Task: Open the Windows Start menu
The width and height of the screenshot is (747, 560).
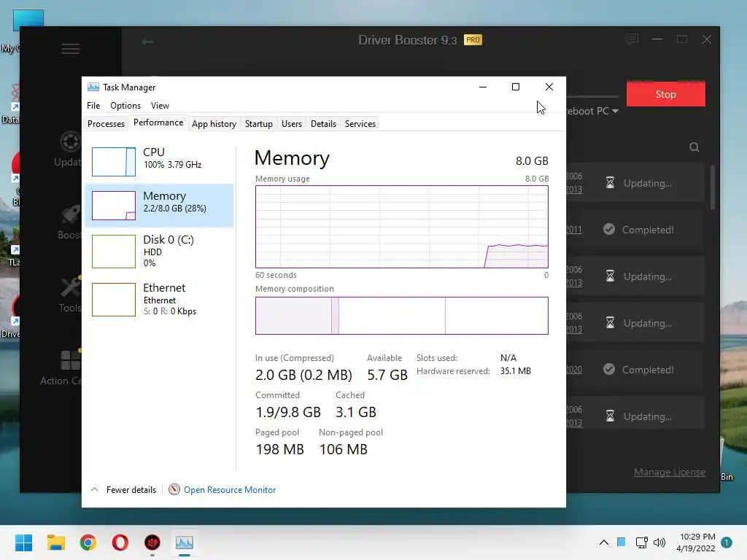Action: (23, 542)
